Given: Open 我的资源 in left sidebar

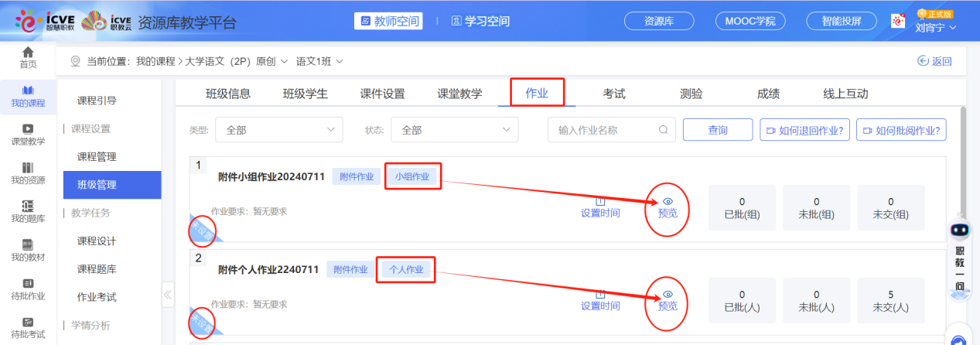Looking at the screenshot, I should pos(28,168).
